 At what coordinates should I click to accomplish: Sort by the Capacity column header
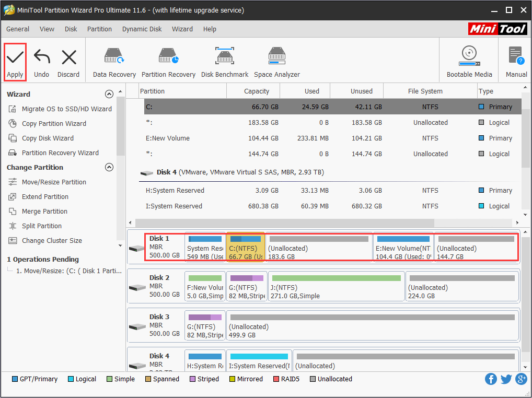click(x=253, y=91)
